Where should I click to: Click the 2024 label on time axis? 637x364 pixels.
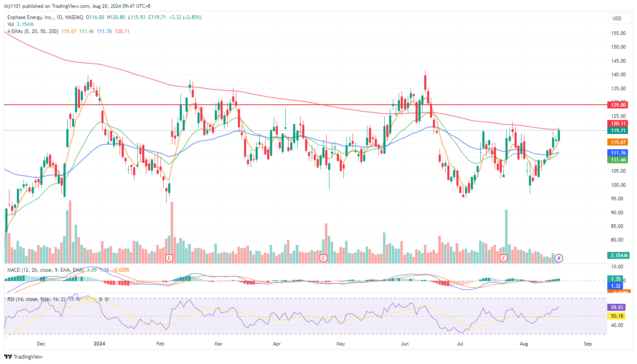click(99, 344)
